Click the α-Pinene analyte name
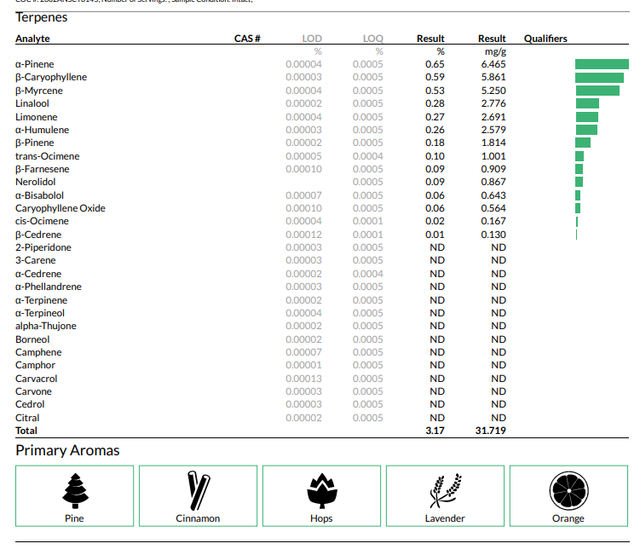640x545 pixels. click(35, 64)
